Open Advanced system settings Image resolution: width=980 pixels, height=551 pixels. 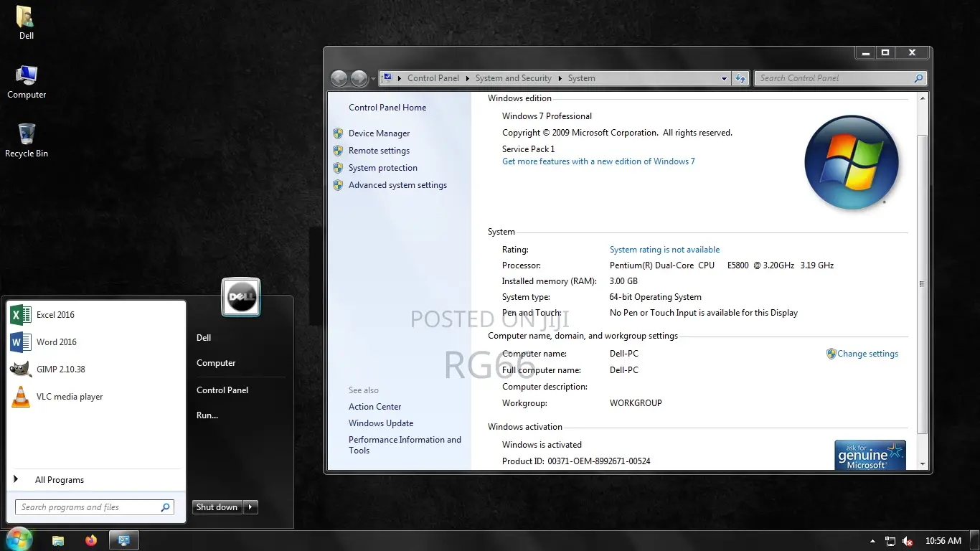[x=397, y=185]
